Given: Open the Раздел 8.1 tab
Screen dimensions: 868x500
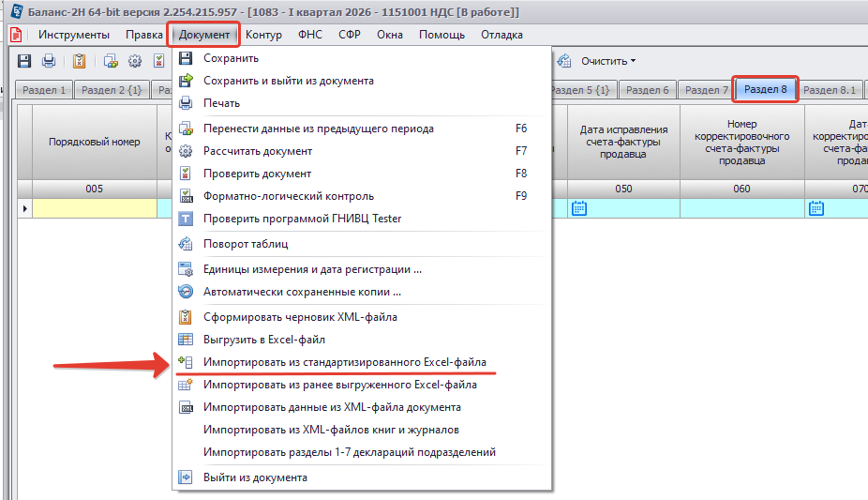Looking at the screenshot, I should [830, 90].
